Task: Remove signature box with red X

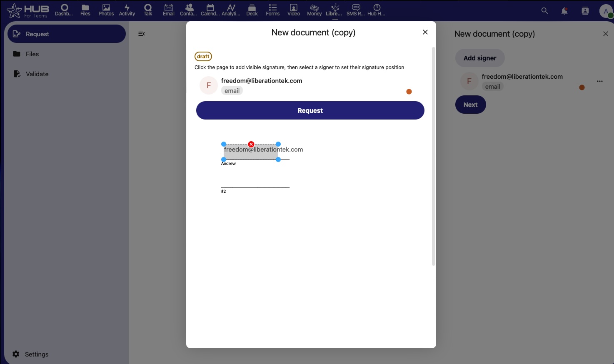Action: pyautogui.click(x=251, y=144)
